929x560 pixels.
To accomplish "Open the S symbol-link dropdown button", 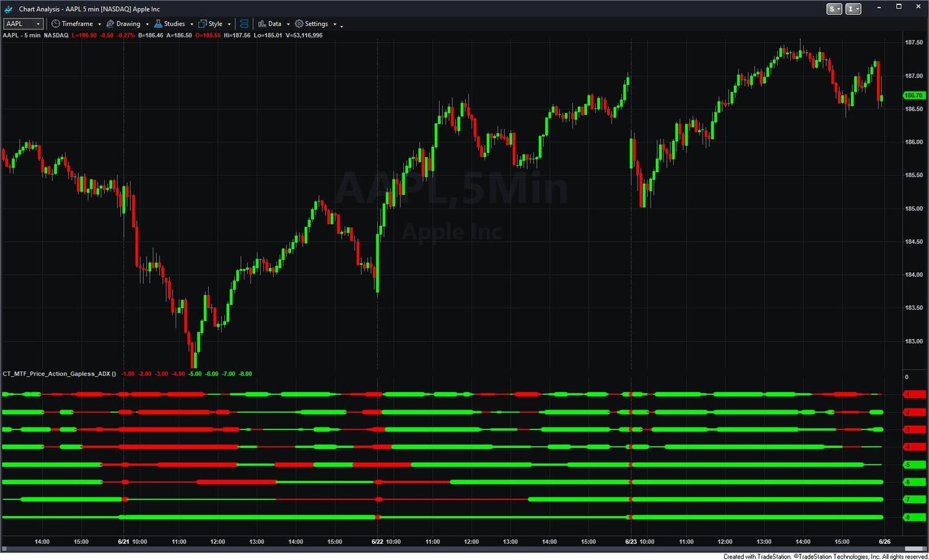I will (834, 9).
